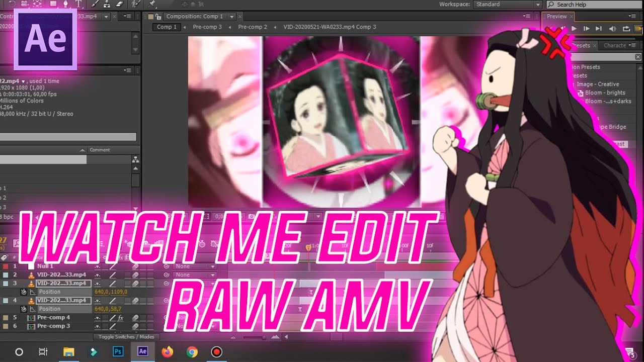Select the Pre-comp 3 layer
Image resolution: width=644 pixels, height=362 pixels.
(54, 326)
